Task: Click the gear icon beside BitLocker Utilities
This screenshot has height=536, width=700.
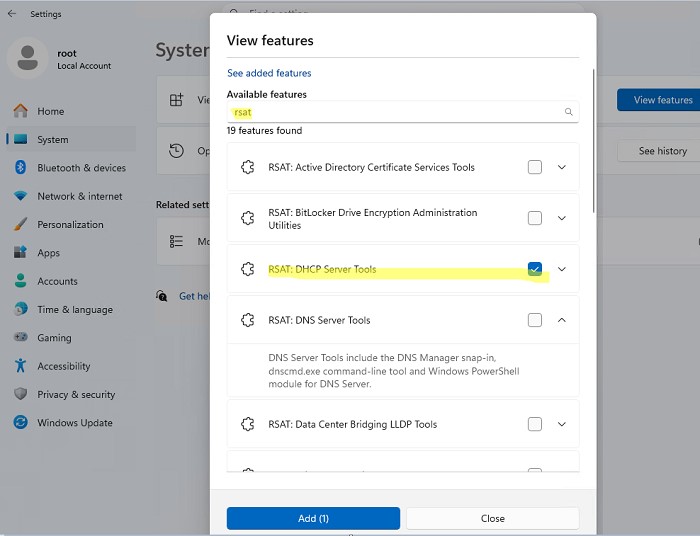Action: tap(248, 218)
